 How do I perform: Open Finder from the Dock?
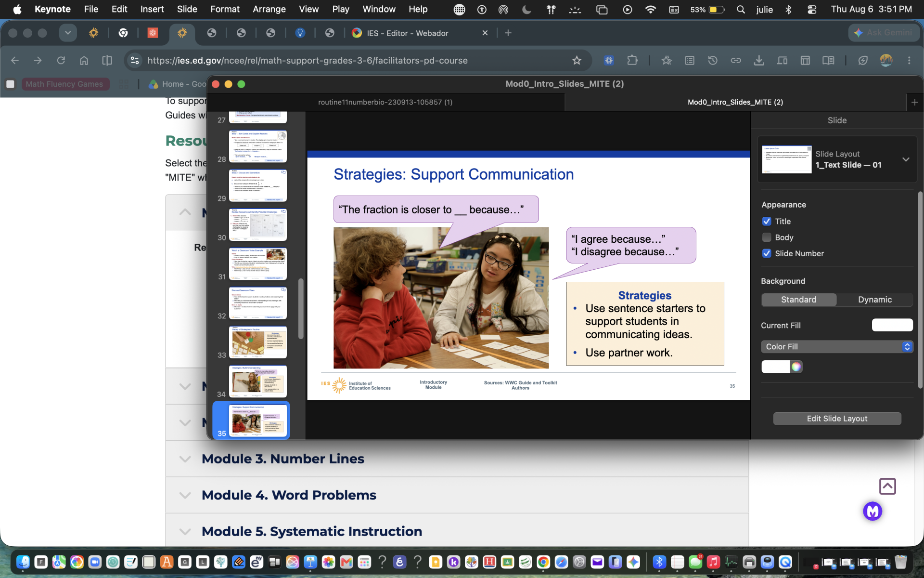(23, 562)
